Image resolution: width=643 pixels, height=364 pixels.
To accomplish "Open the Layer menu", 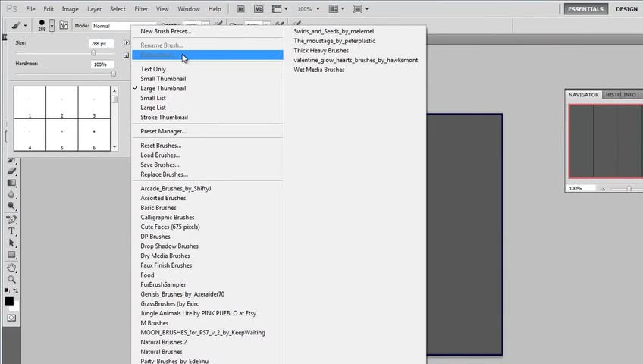I will [94, 8].
